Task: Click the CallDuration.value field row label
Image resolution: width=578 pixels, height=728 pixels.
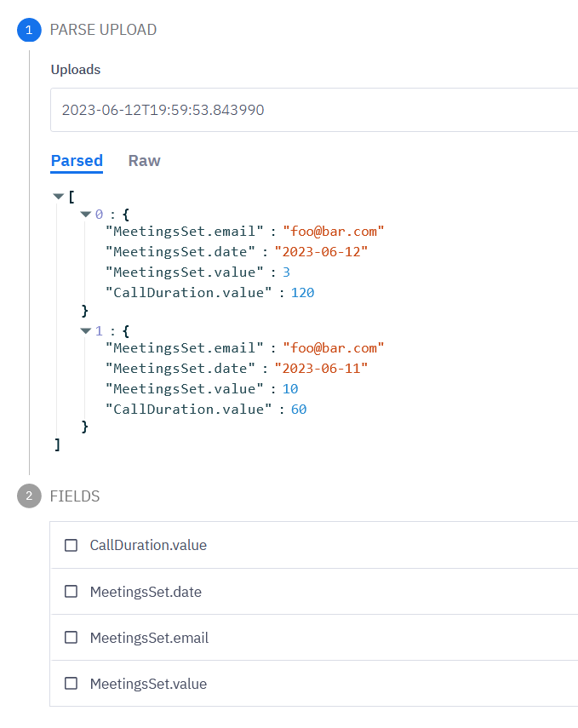Action: point(148,545)
